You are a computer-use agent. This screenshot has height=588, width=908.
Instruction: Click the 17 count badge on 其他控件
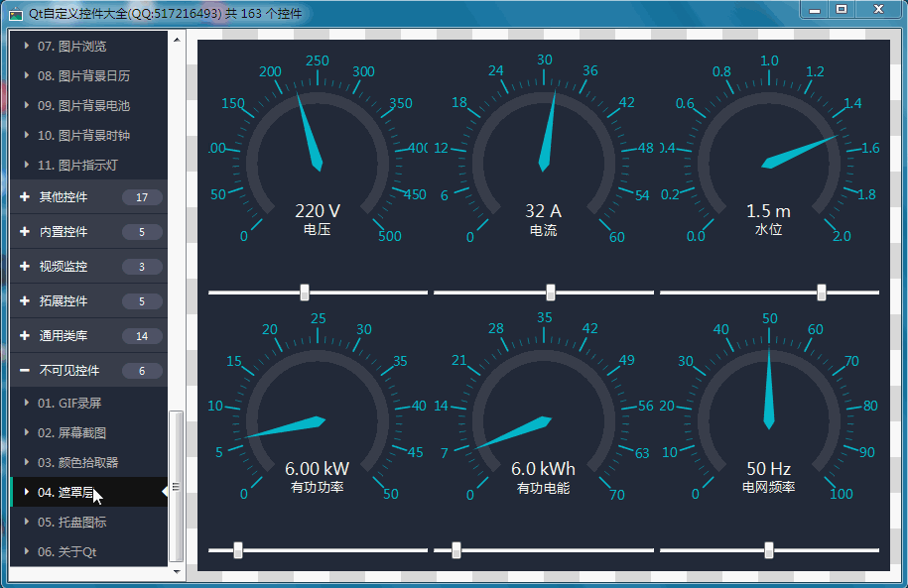click(x=142, y=197)
